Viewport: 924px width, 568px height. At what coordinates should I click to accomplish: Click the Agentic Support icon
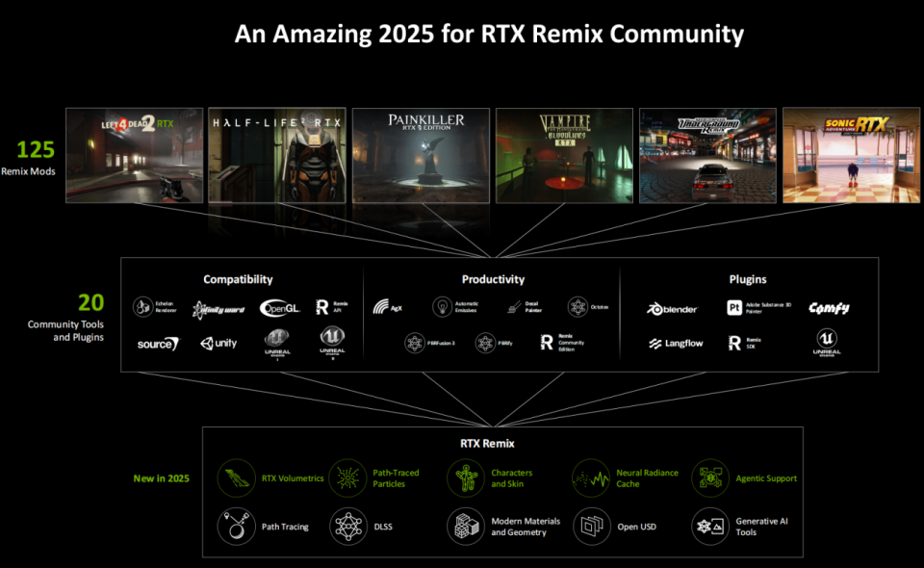point(710,478)
